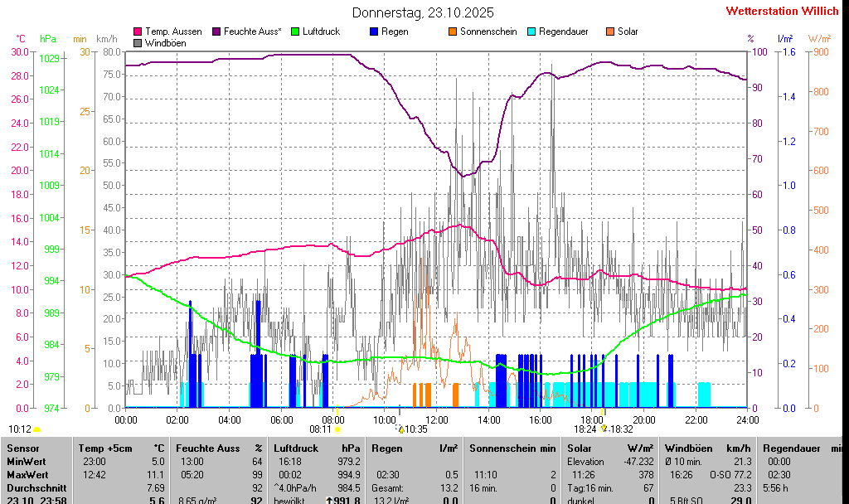
Task: Click the pink Temp. Aussen legend square
Action: pos(138,31)
